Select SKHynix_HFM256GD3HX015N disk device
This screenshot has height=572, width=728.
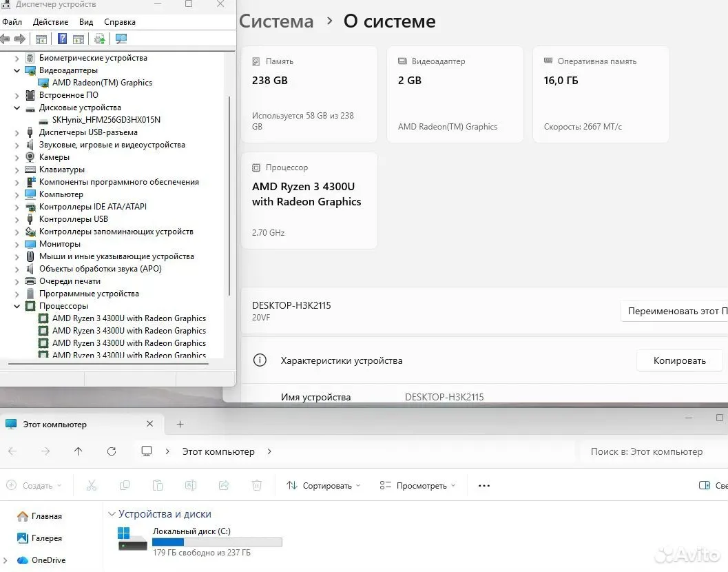(106, 120)
